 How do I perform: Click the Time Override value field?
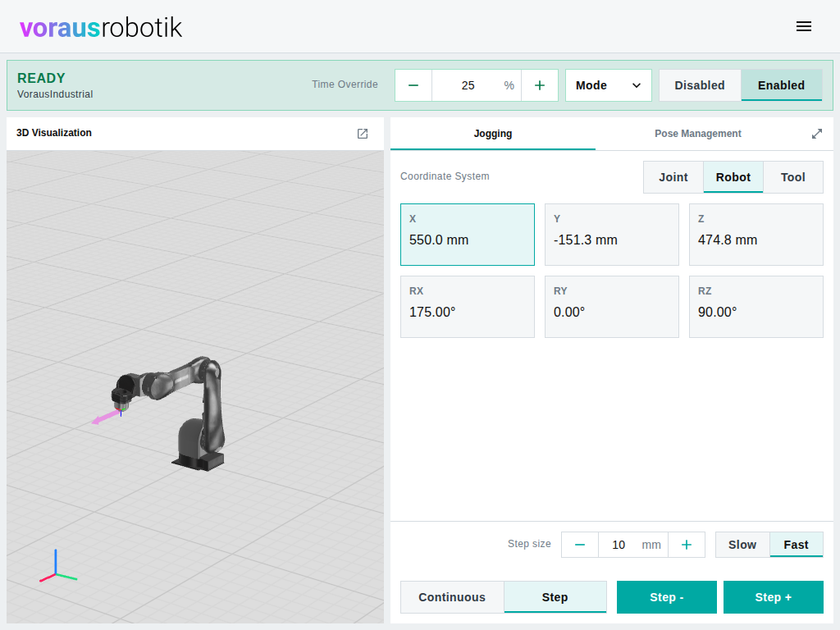(477, 85)
